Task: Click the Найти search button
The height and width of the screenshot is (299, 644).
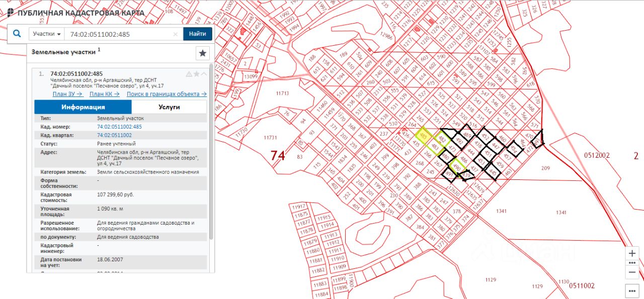Action: click(x=198, y=34)
